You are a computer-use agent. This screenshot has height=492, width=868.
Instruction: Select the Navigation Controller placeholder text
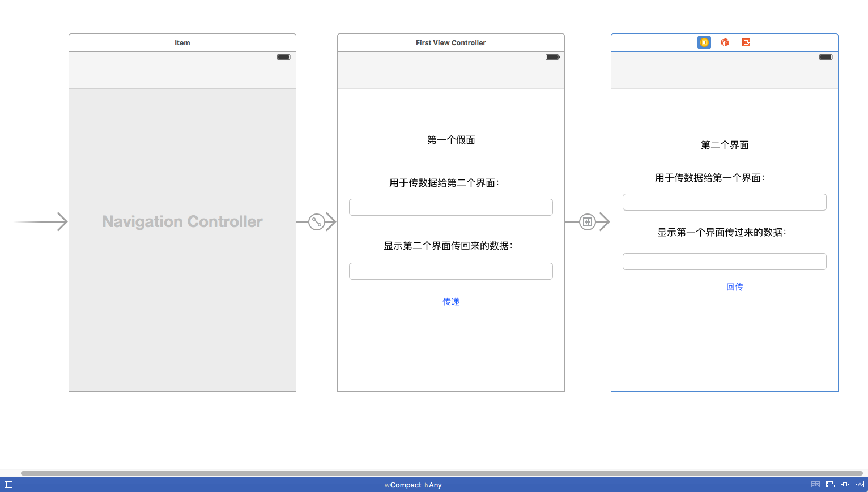(182, 221)
